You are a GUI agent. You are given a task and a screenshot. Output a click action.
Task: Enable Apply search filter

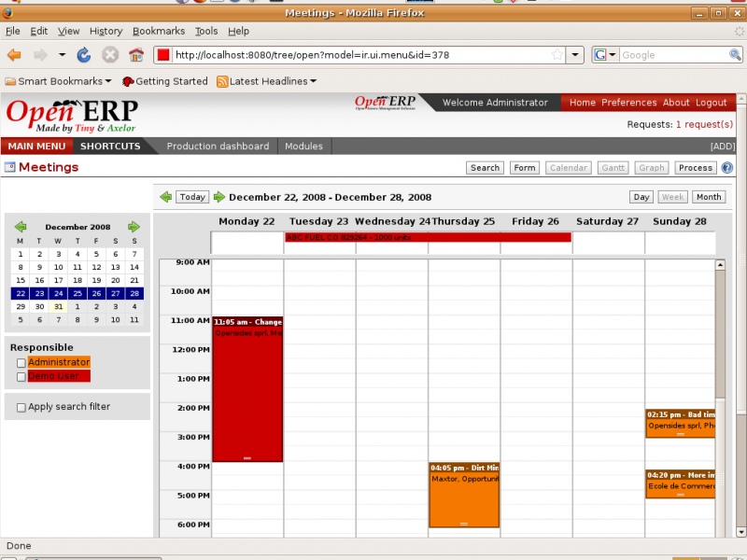20,407
